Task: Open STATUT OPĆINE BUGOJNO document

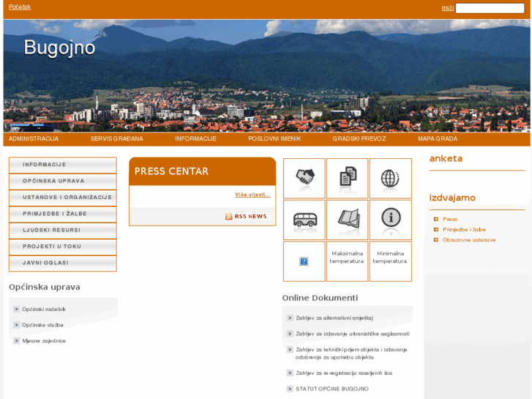Action: 332,389
